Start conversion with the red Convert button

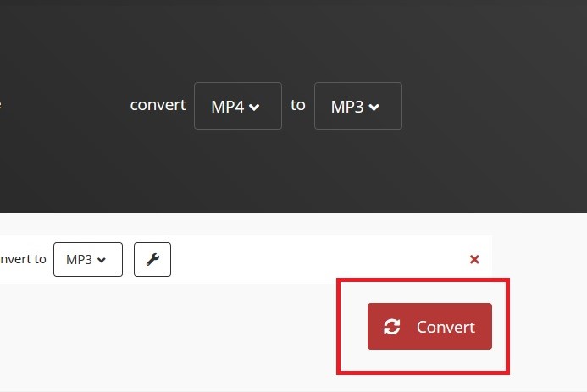point(429,327)
